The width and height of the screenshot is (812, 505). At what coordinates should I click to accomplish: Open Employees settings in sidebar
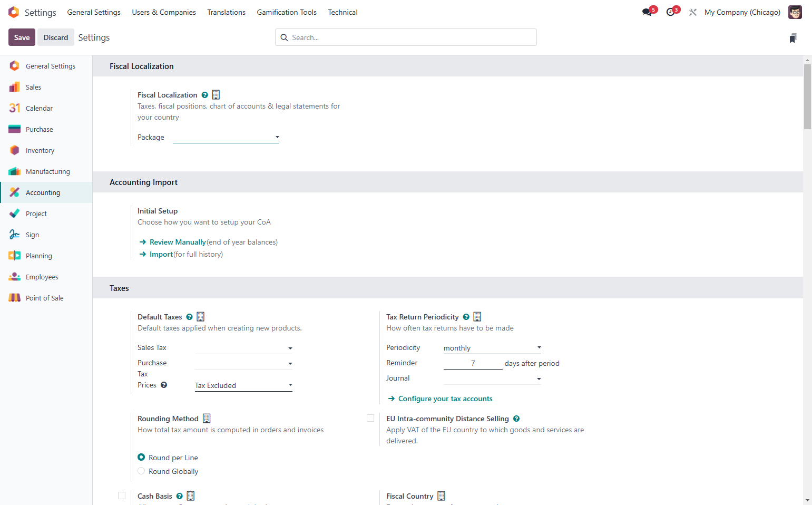pos(46,277)
